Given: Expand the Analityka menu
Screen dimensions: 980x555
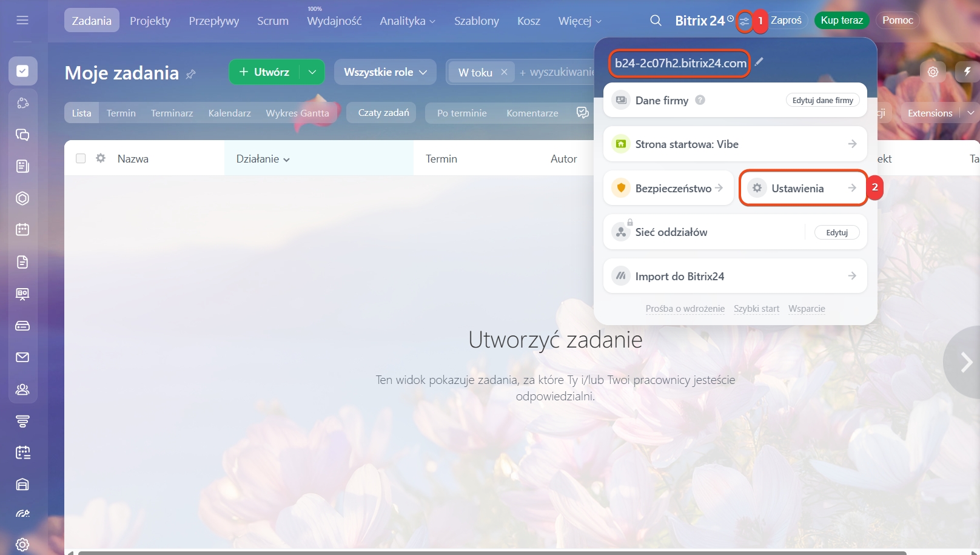Looking at the screenshot, I should pyautogui.click(x=408, y=21).
